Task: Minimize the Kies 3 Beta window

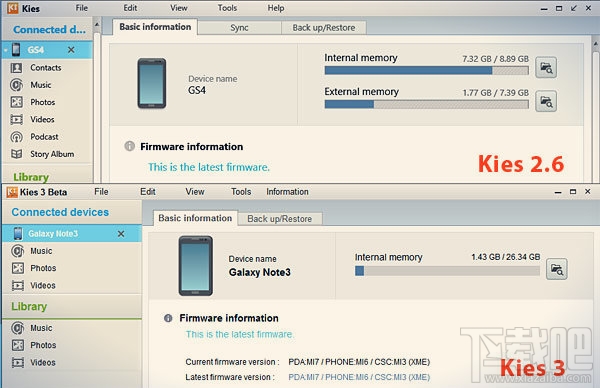Action: pyautogui.click(x=558, y=192)
